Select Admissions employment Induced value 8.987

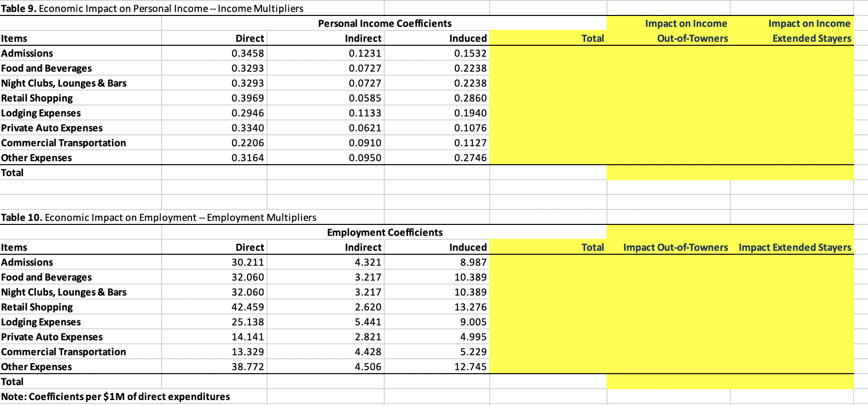pyautogui.click(x=473, y=262)
